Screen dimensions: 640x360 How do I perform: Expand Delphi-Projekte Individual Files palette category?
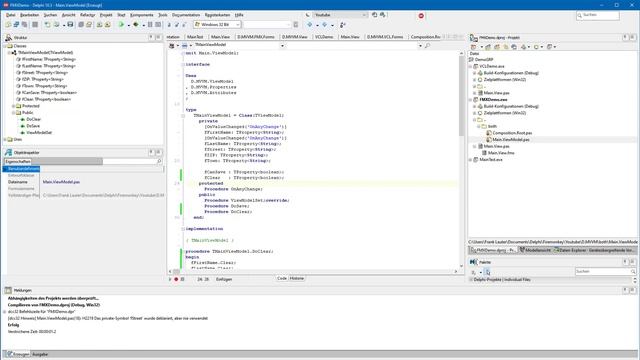471,280
